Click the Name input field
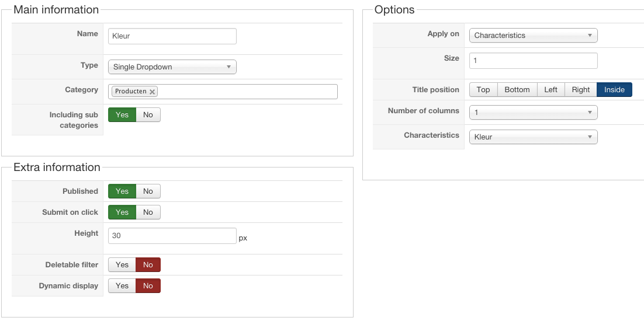The width and height of the screenshot is (644, 321). (172, 36)
